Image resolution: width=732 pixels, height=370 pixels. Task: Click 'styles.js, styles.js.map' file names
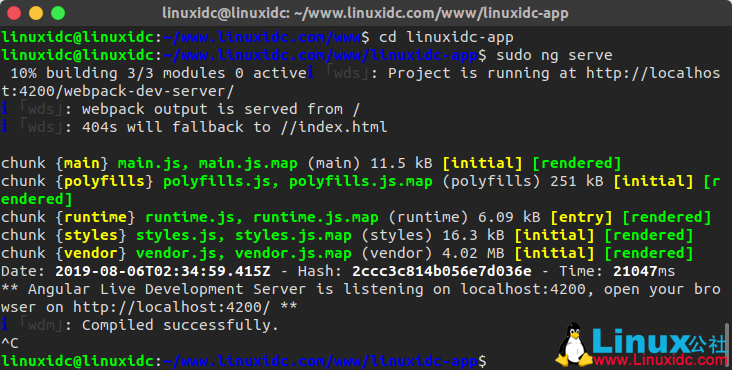click(244, 235)
